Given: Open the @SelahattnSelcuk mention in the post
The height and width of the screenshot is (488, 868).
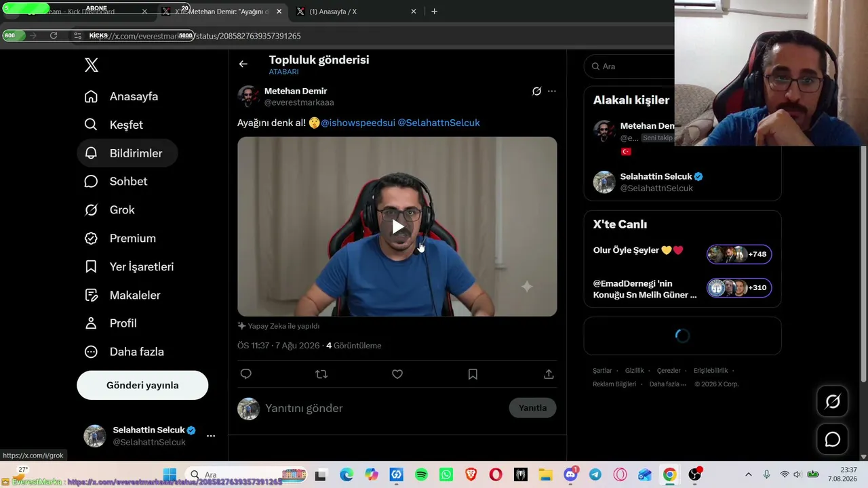Looking at the screenshot, I should 439,123.
